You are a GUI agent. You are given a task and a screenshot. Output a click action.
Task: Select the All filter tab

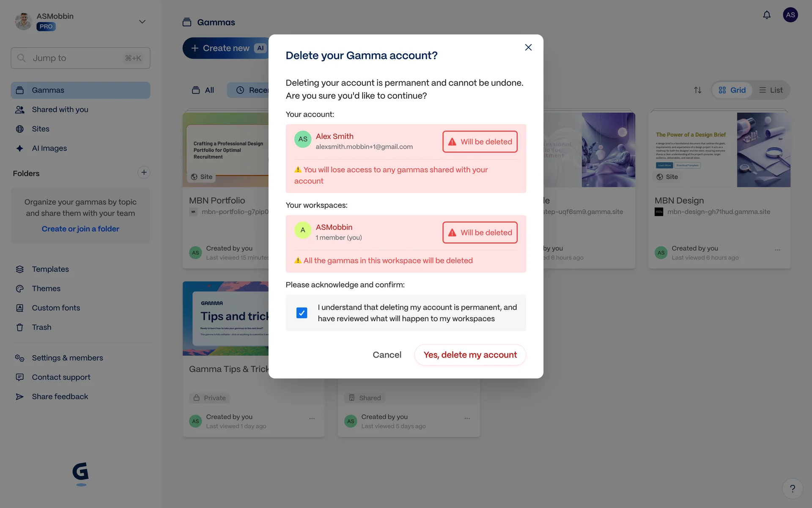pos(203,90)
